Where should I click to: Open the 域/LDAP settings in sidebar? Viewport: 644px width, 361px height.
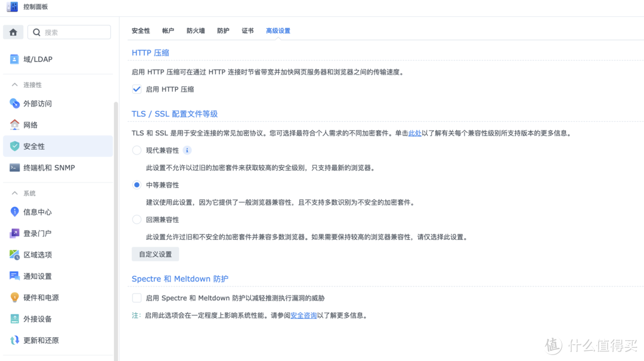[x=36, y=58]
